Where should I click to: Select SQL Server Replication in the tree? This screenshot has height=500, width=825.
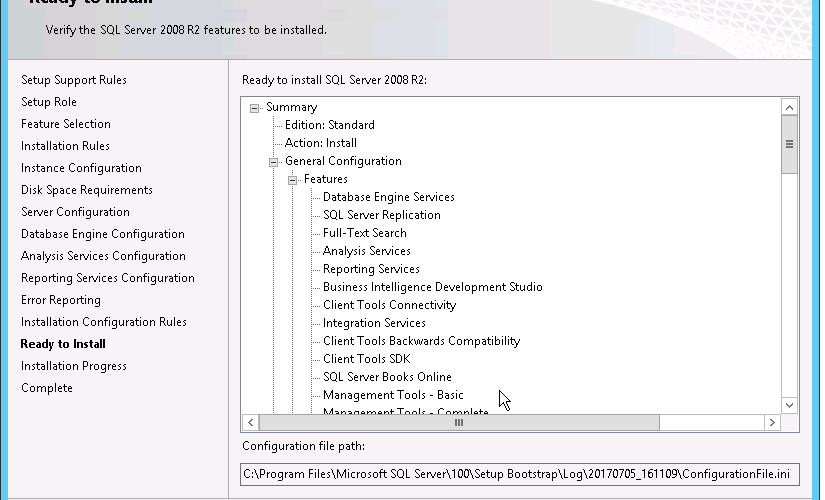[381, 215]
